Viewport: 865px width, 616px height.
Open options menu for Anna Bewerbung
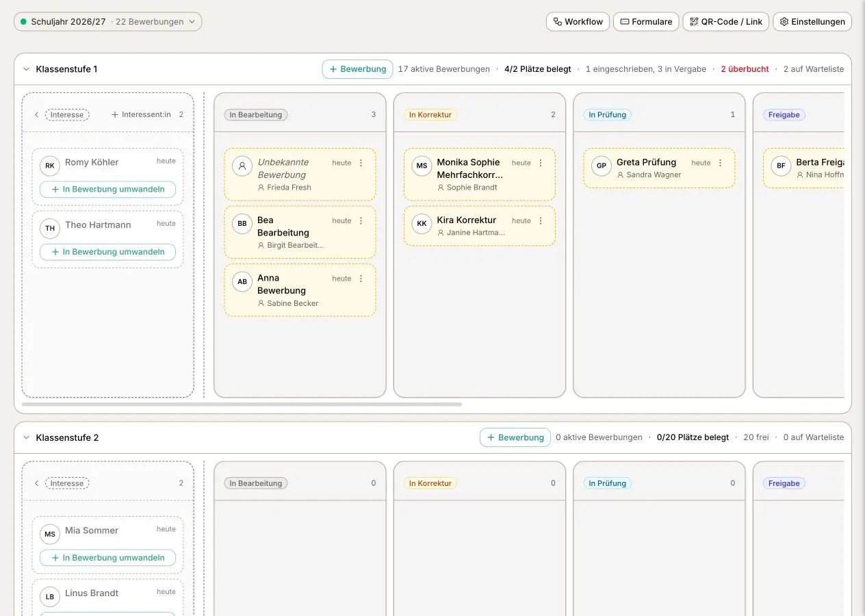361,279
